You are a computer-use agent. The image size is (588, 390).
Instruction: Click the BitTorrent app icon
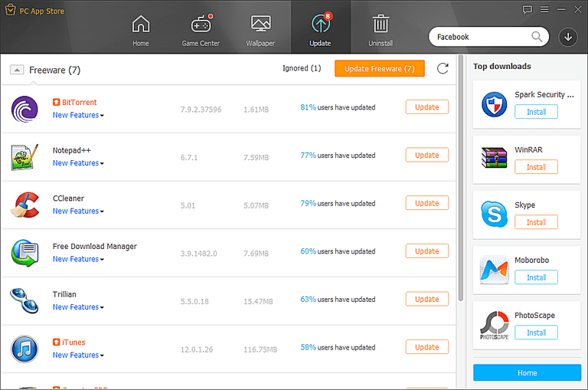[24, 108]
